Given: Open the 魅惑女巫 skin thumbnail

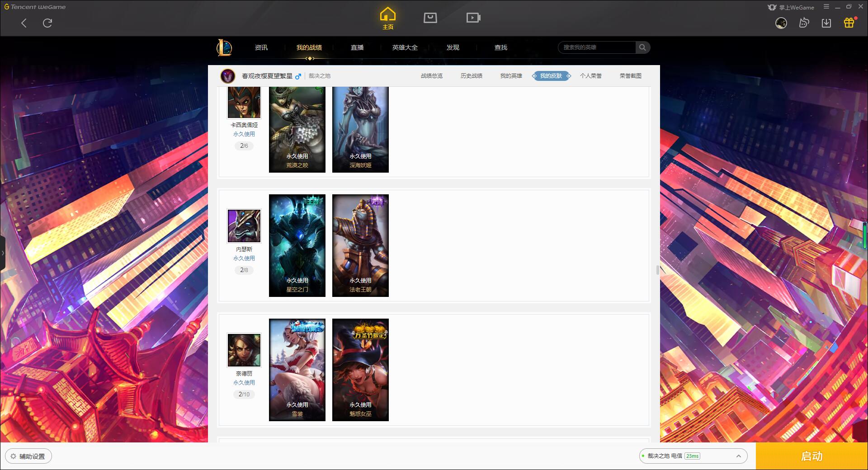Looking at the screenshot, I should point(360,370).
